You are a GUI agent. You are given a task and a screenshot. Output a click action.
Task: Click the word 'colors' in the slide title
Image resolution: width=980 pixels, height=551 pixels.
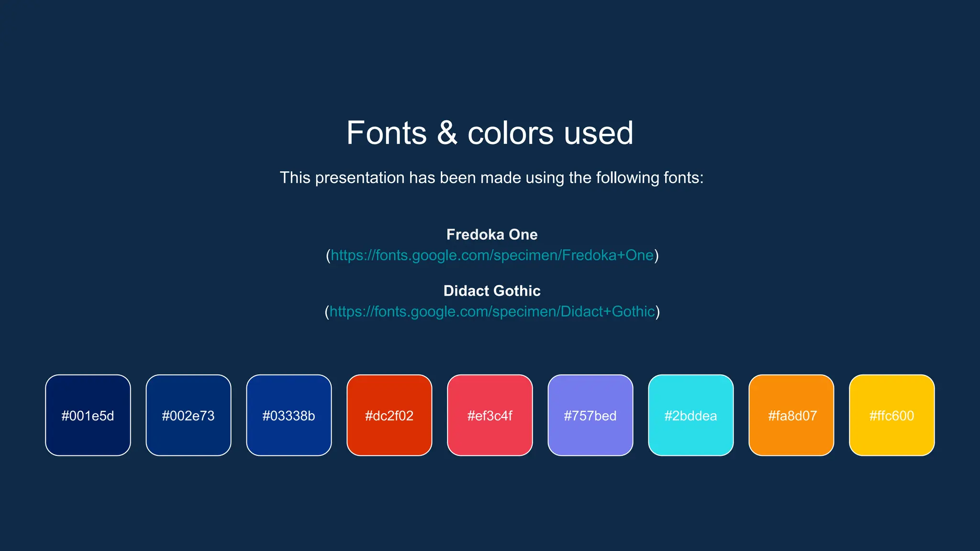[510, 133]
